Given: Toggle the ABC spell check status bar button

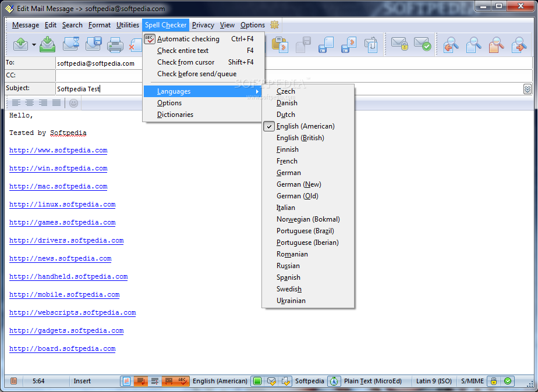Looking at the screenshot, I should coord(182,381).
